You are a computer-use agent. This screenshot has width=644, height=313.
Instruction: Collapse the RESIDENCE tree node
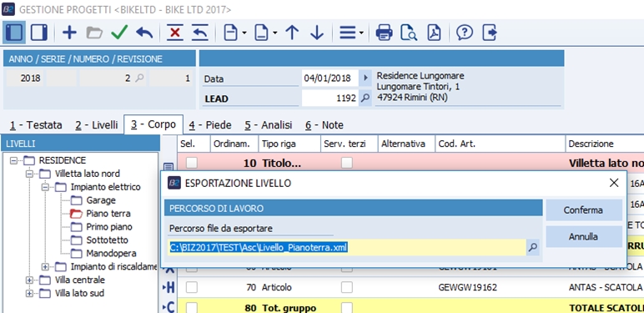coord(13,160)
